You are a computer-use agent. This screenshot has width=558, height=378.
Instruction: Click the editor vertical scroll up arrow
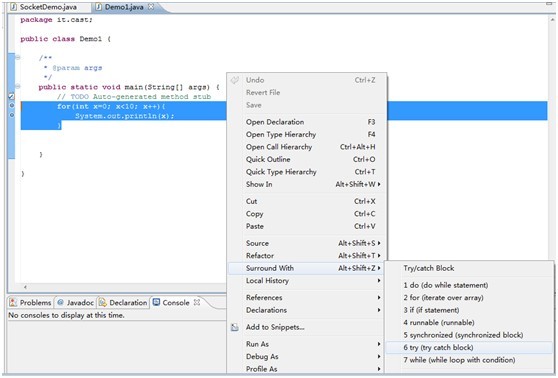point(552,20)
